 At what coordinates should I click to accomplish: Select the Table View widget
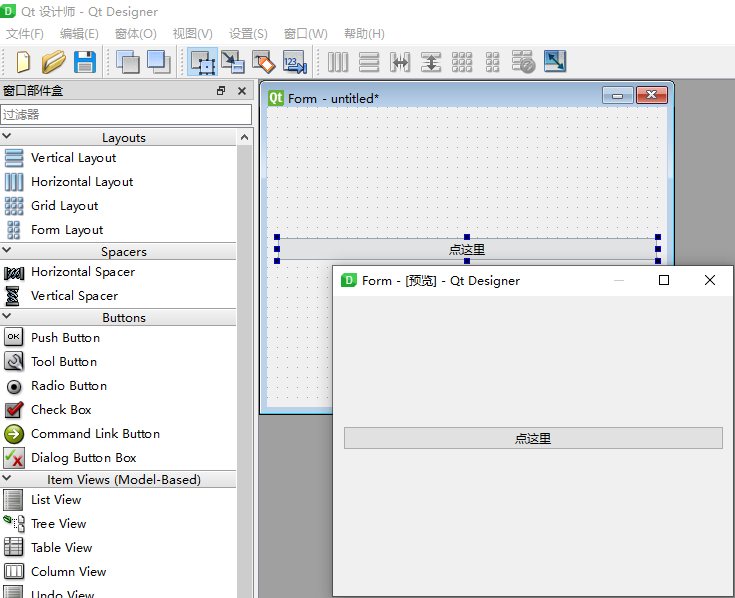119,547
